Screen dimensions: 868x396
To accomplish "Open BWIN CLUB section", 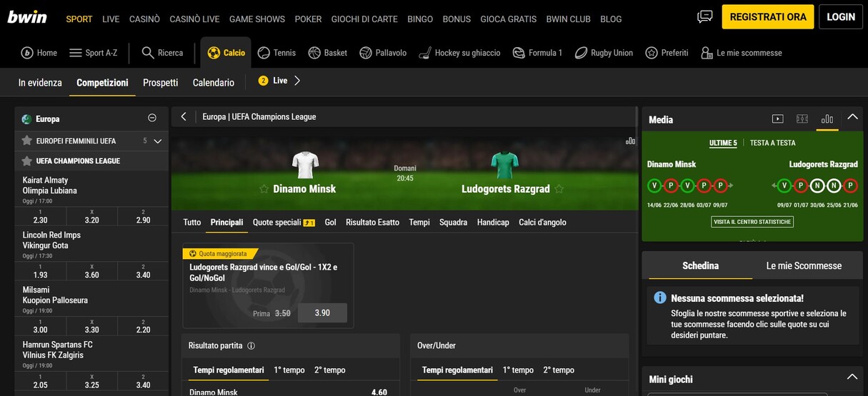I will pyautogui.click(x=568, y=19).
